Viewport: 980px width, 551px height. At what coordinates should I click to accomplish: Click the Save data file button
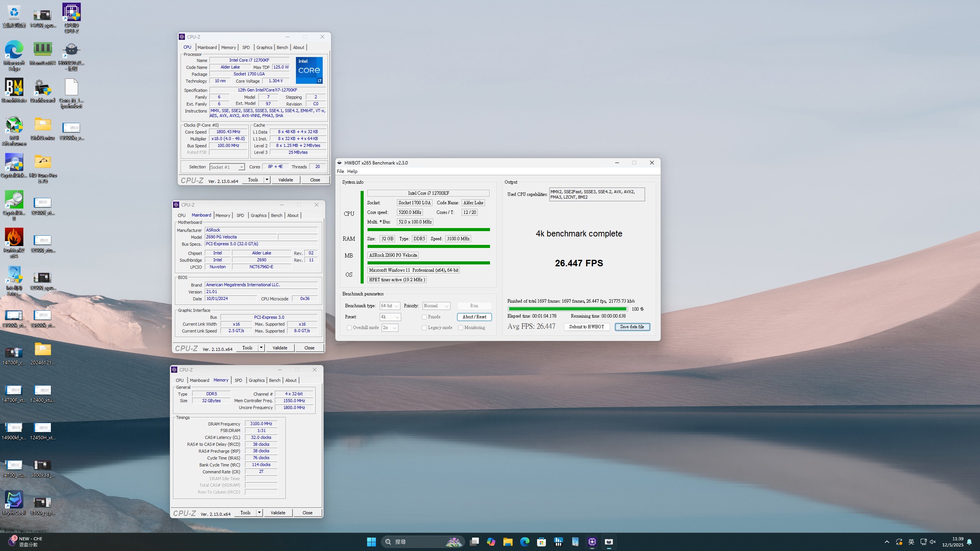(x=632, y=327)
